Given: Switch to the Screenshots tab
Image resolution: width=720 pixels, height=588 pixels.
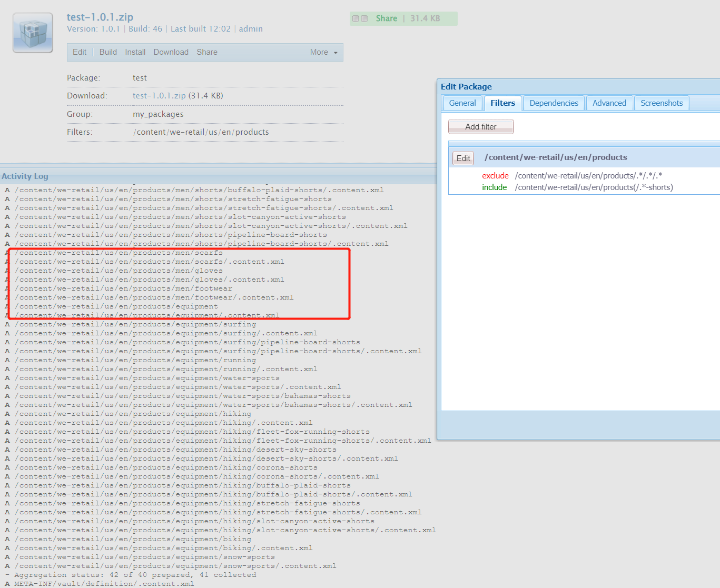Looking at the screenshot, I should pos(662,103).
